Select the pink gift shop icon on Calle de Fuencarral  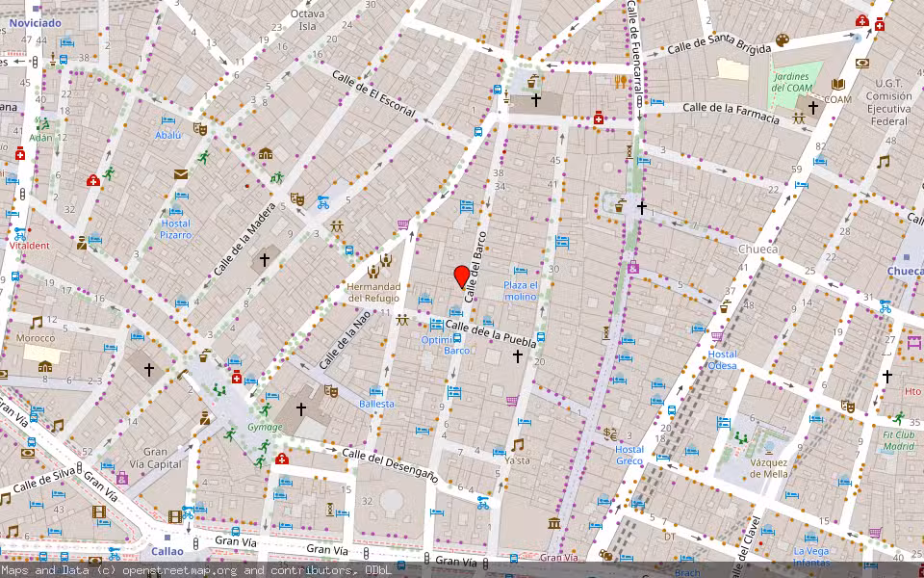(x=633, y=267)
